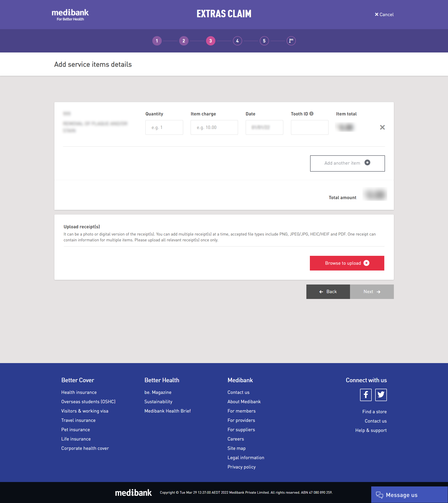Click the Twitter icon in footer

click(381, 394)
